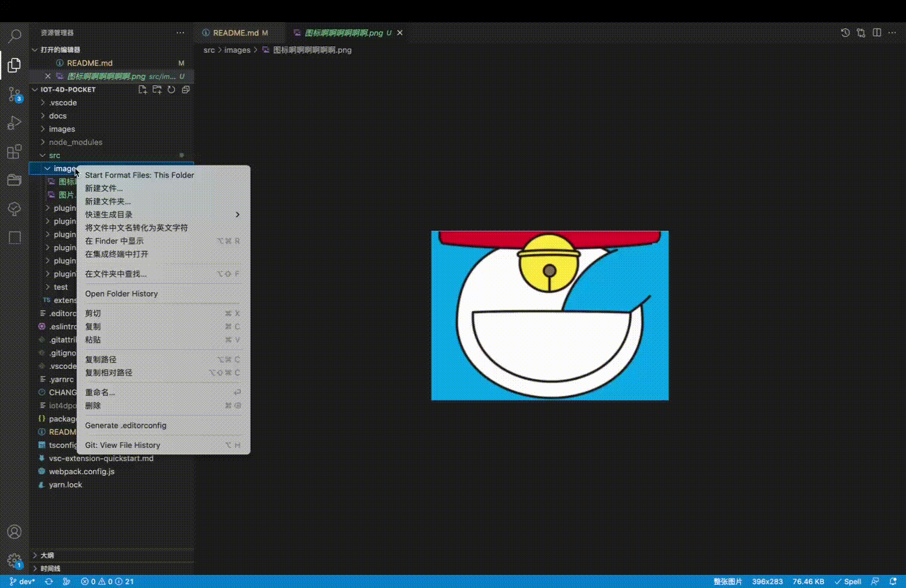Refresh the explorer via IOT-4D-POCKET header icon
The width and height of the screenshot is (906, 588).
click(x=171, y=89)
